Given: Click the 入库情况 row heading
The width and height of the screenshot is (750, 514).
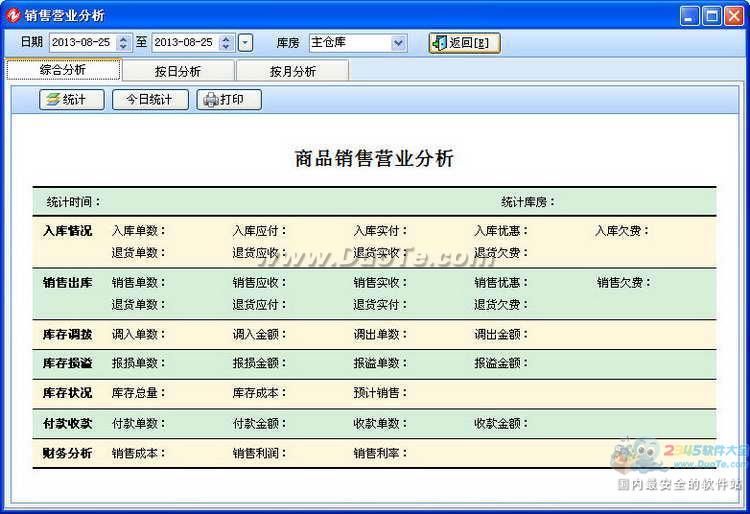Looking at the screenshot, I should point(67,231).
